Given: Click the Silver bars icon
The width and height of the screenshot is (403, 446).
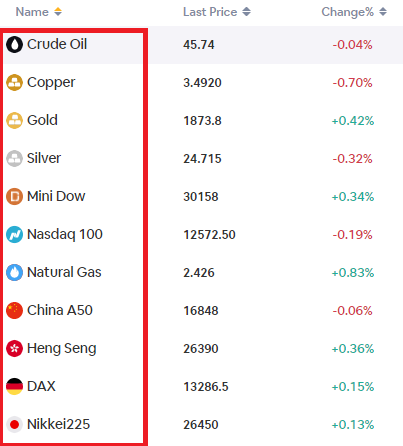Looking at the screenshot, I should coord(14,158).
